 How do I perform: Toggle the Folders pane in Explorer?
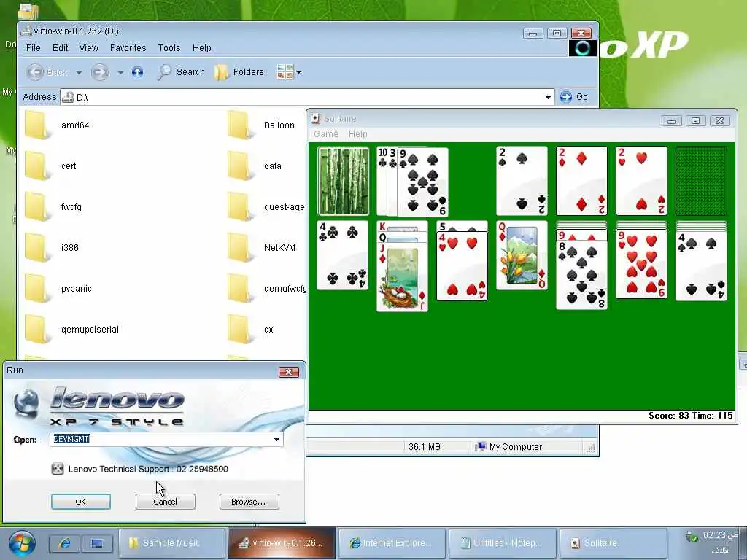239,72
